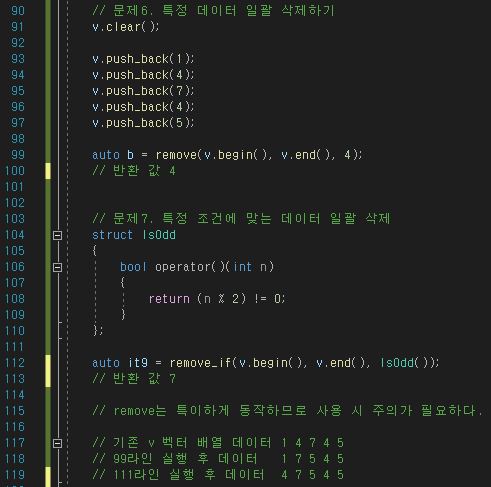Image resolution: width=491 pixels, height=487 pixels.
Task: Click the 'bool operator()(int n)' line
Action: (197, 267)
